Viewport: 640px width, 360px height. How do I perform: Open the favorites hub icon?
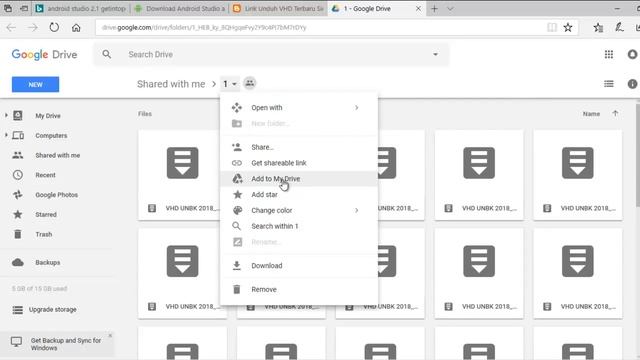[598, 27]
